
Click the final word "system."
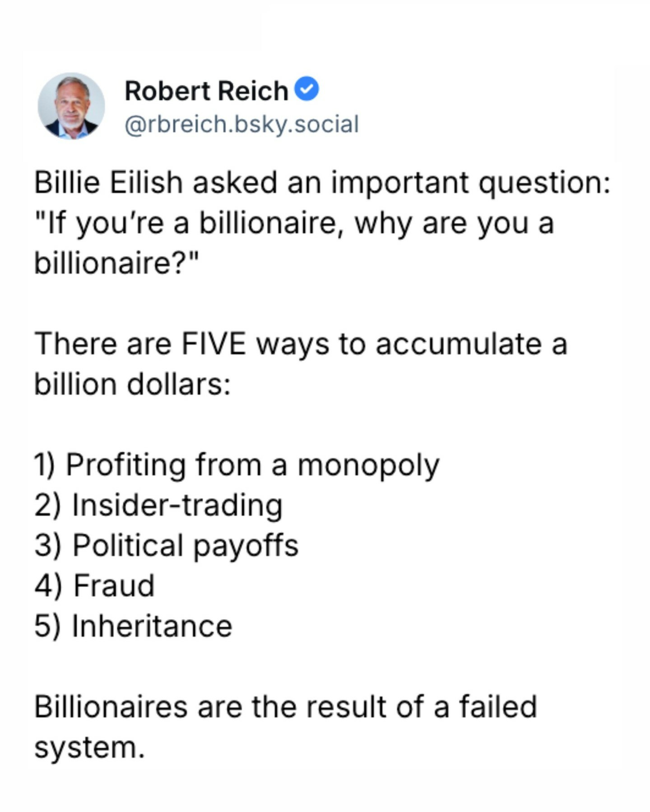click(x=89, y=747)
